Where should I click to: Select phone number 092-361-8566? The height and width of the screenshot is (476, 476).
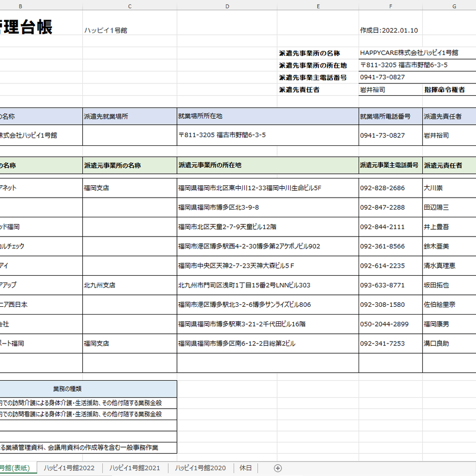391,246
